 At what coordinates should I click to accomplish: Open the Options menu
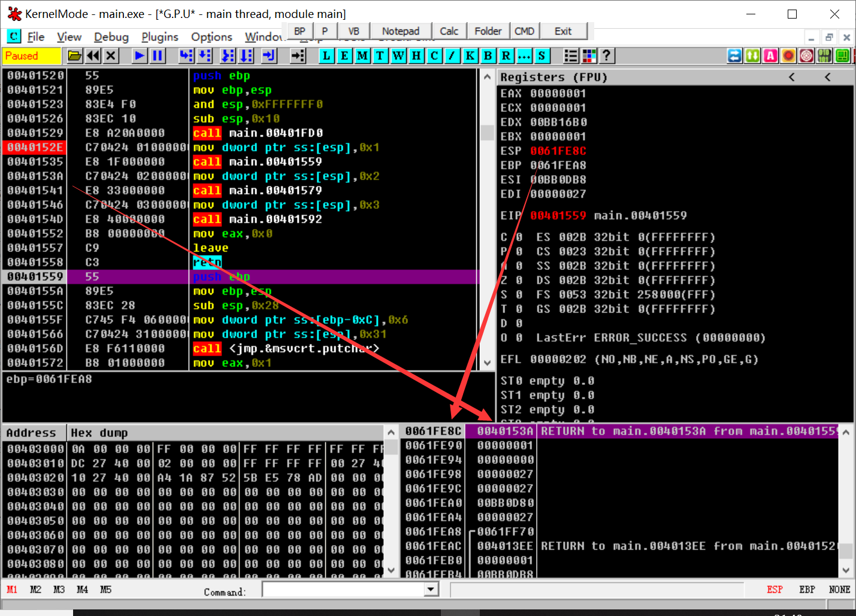click(x=211, y=37)
